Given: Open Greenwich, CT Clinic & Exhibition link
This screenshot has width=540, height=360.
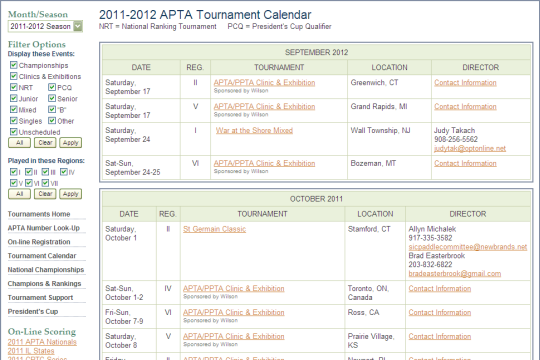Looking at the screenshot, I should point(264,83).
